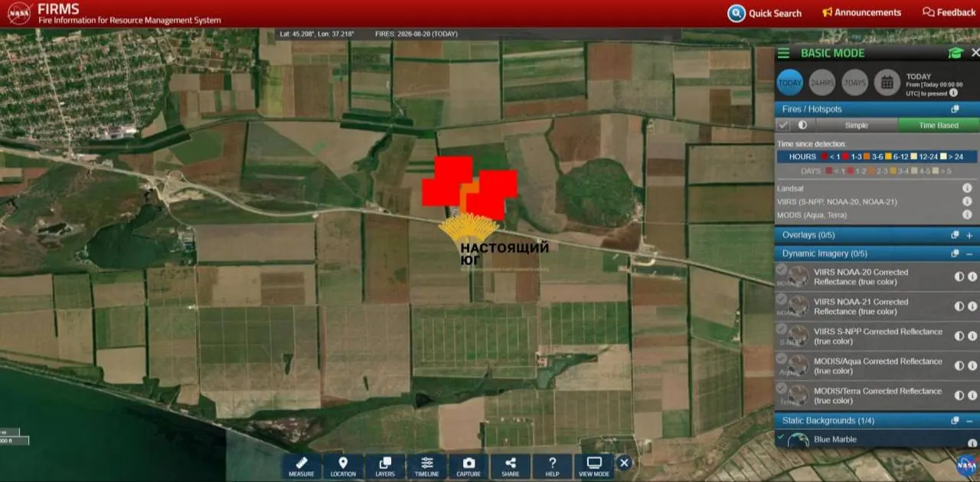Click the Fires / Hotspots section header
The width and height of the screenshot is (980, 482).
[877, 110]
